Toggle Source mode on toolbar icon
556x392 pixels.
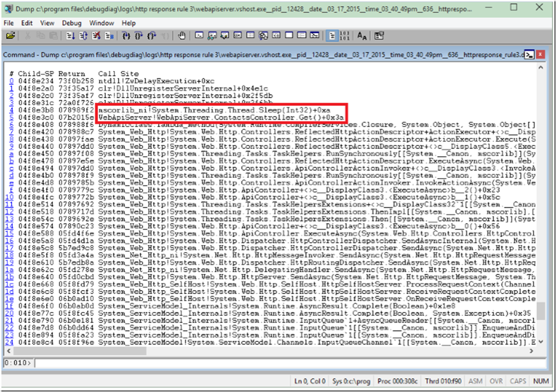point(332,36)
